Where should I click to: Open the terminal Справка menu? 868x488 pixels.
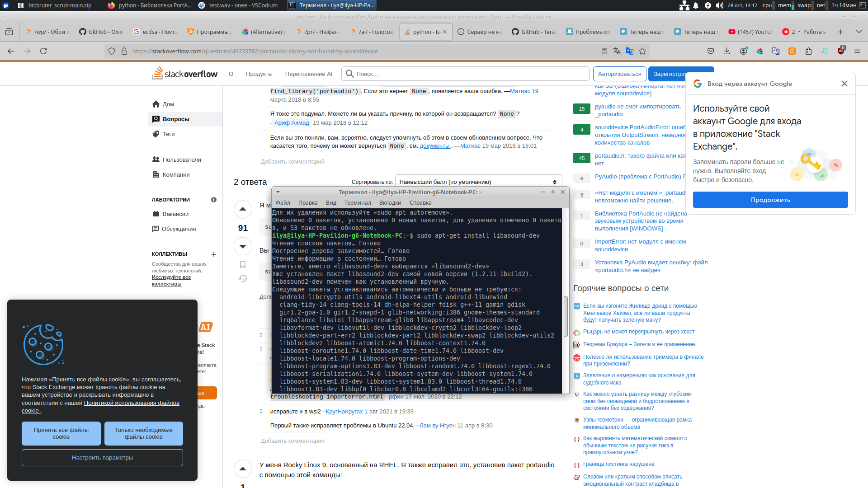coord(420,203)
